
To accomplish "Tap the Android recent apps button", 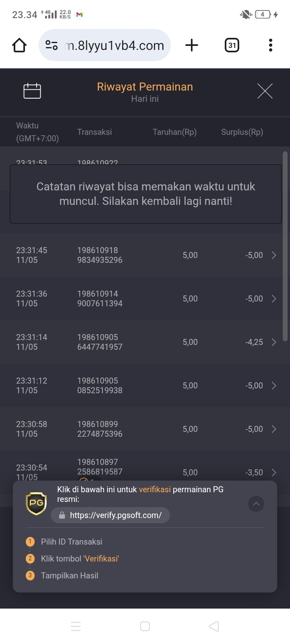I will [x=76, y=626].
